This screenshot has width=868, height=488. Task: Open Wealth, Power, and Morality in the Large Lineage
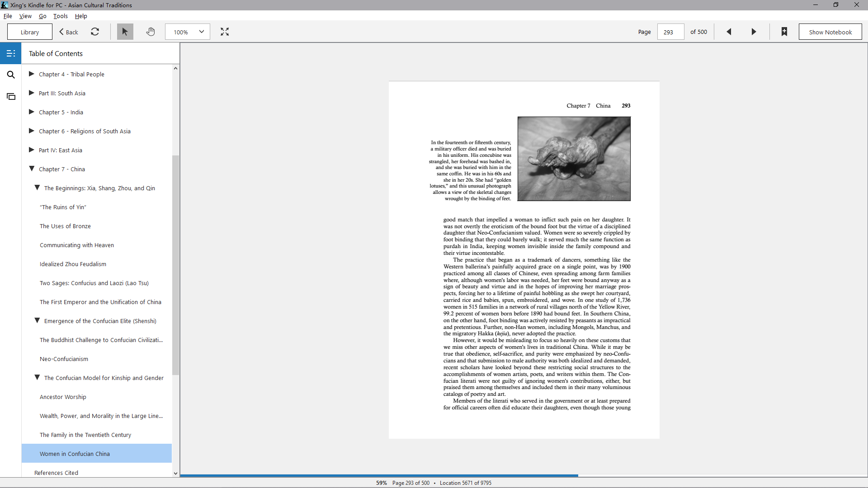coord(101,416)
